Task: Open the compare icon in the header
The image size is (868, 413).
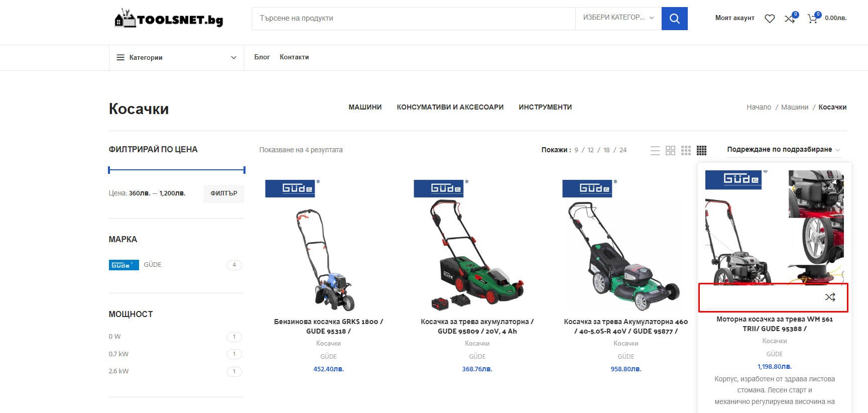Action: pos(790,19)
